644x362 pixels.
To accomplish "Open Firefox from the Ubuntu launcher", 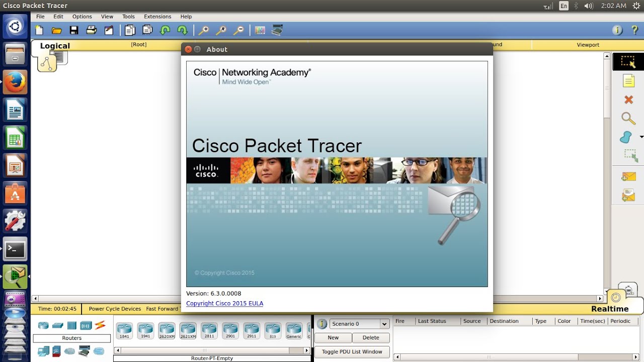I will tap(15, 82).
